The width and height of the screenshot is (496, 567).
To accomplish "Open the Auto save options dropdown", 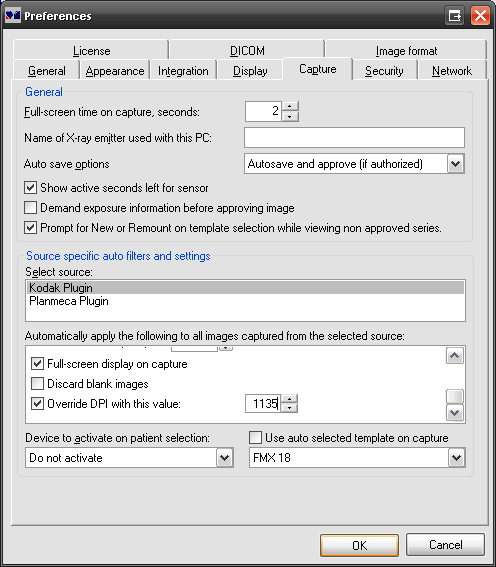I will (x=456, y=164).
